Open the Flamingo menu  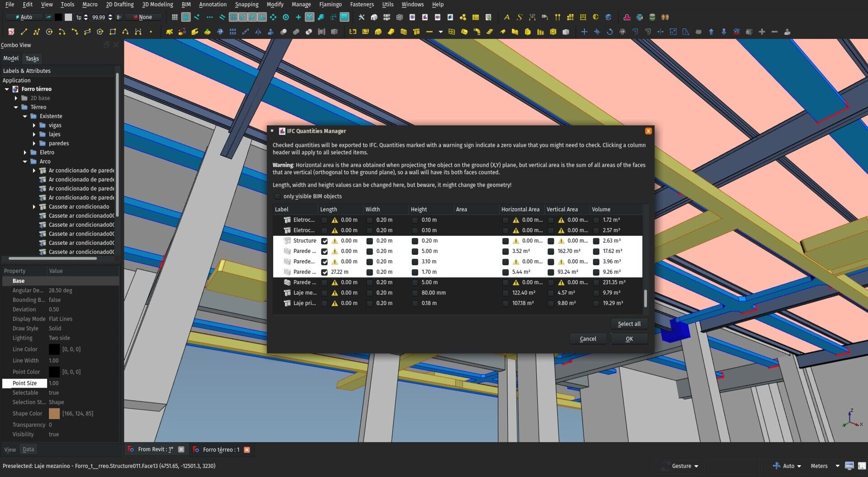pyautogui.click(x=330, y=4)
